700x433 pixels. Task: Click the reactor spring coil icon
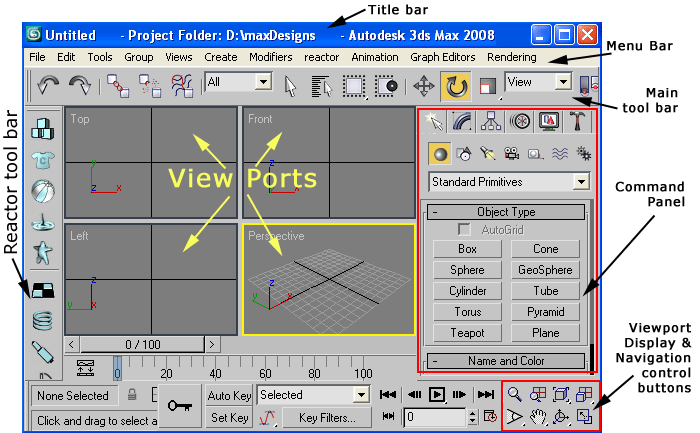coord(43,321)
